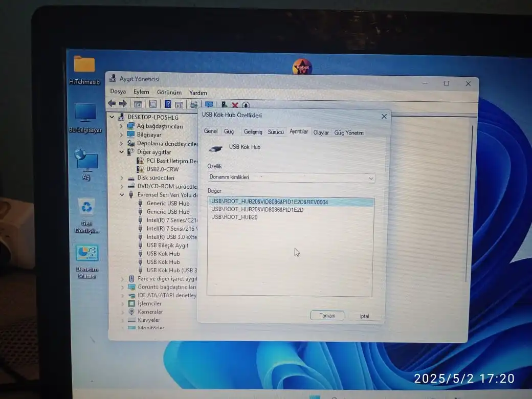The height and width of the screenshot is (399, 532).
Task: Switch to the Genel tab
Action: tap(211, 131)
